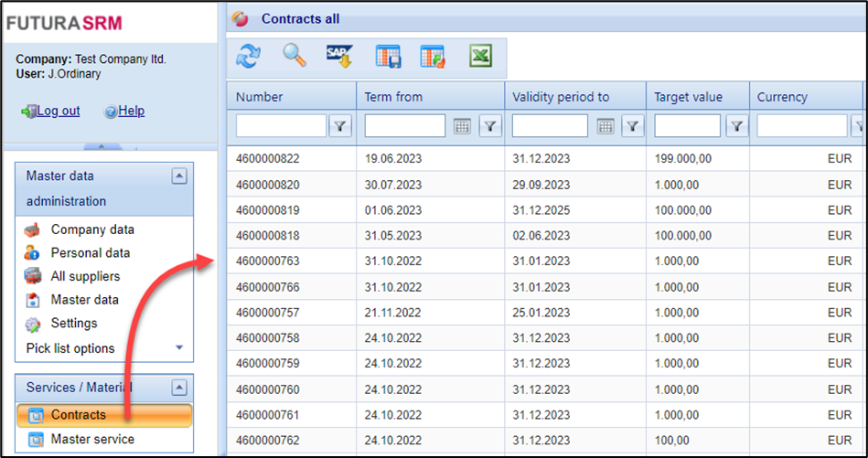The image size is (868, 458).
Task: Open the Help link
Action: 131,111
